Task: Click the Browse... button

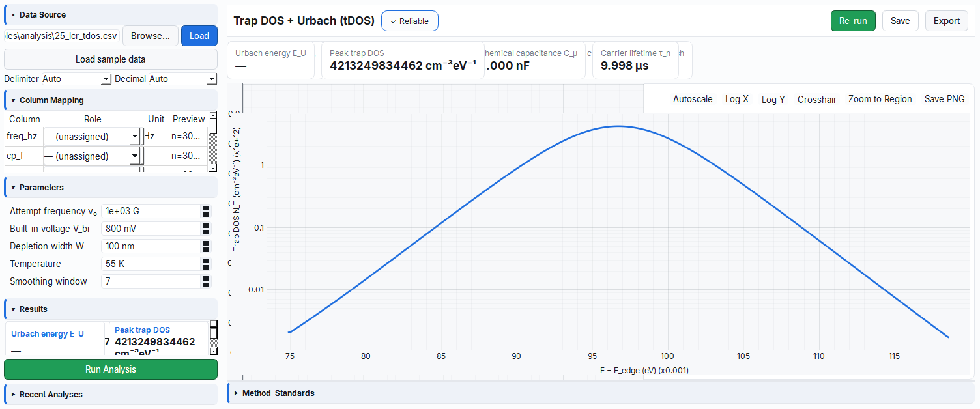Action: [151, 36]
